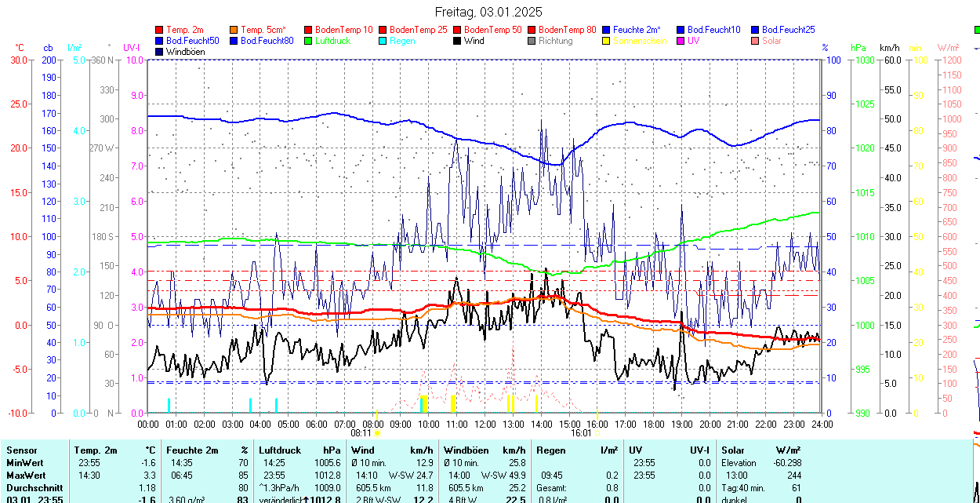Toggle the Solar series legend label
The height and width of the screenshot is (503, 980).
tap(771, 41)
